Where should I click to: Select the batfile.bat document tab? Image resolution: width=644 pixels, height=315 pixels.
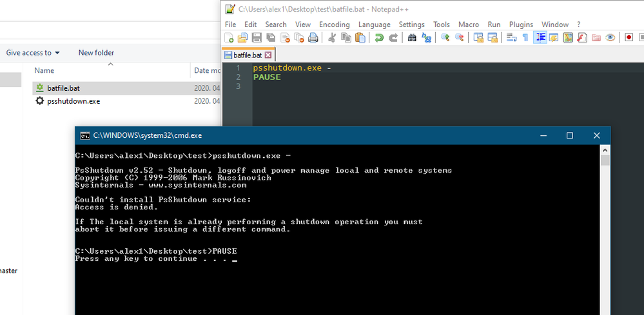248,55
